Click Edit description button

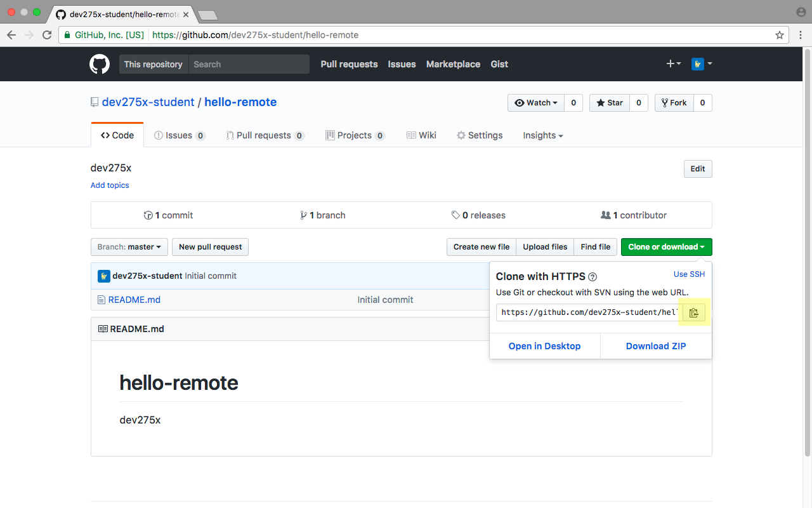698,169
